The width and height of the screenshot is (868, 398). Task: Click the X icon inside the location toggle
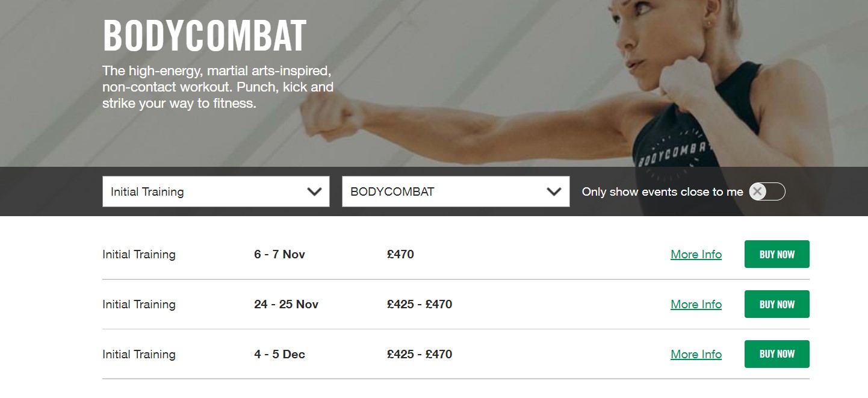coord(758,191)
